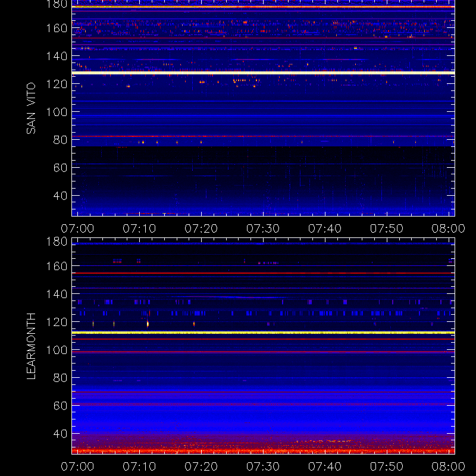Select the 140 frequency label on the Learmonth plot
This screenshot has width=476, height=476.
click(57, 294)
